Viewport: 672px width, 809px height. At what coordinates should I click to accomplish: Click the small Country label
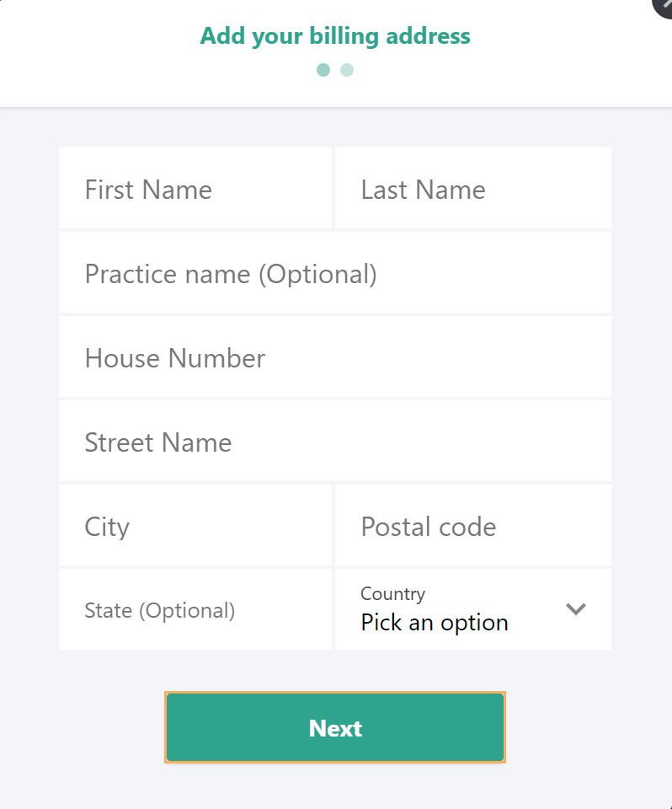393,594
